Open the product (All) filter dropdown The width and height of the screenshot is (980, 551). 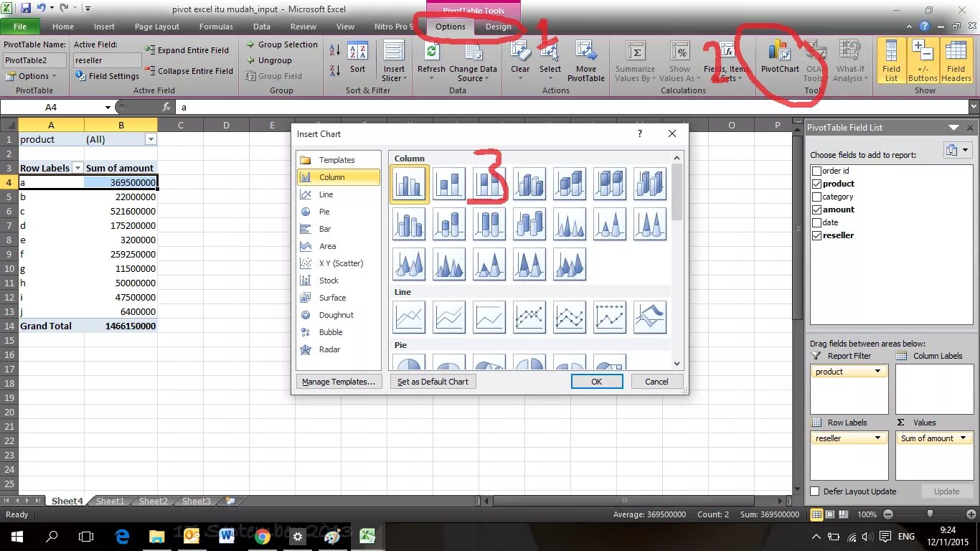coord(151,139)
